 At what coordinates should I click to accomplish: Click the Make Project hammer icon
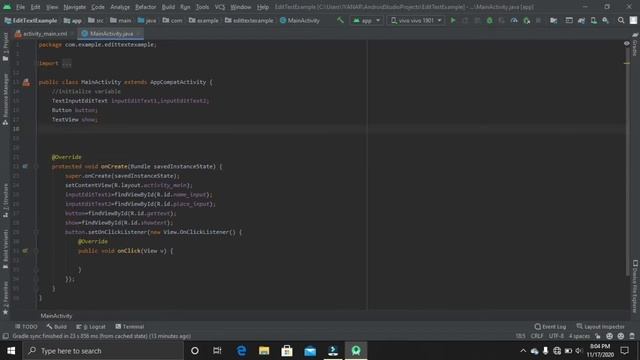tap(340, 20)
